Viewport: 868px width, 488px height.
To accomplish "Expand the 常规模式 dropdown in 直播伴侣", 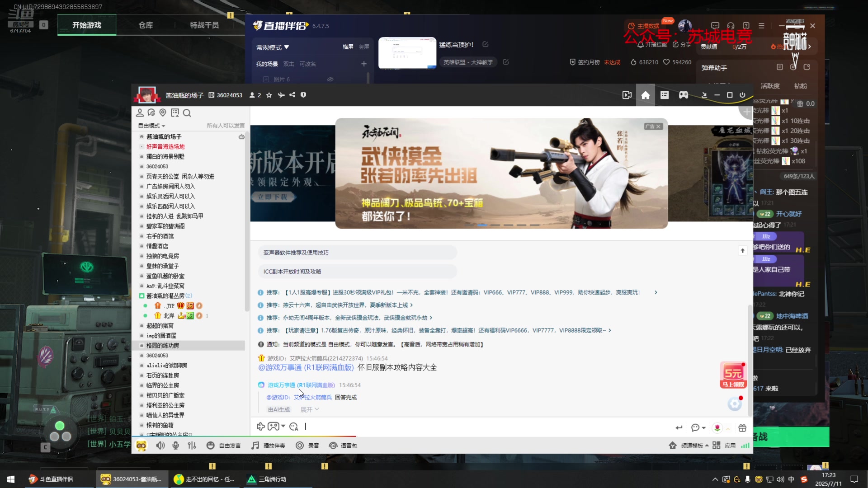I will (x=273, y=47).
